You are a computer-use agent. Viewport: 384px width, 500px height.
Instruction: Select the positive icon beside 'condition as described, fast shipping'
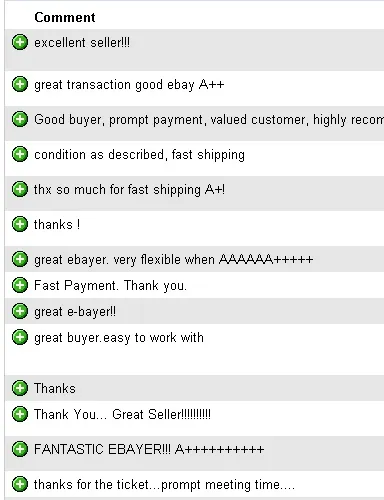(20, 154)
